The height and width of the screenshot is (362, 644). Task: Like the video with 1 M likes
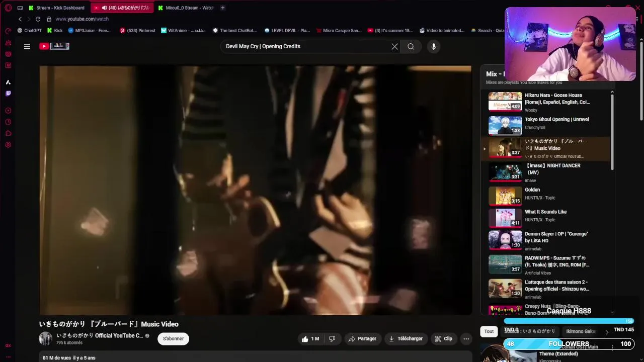pyautogui.click(x=310, y=339)
